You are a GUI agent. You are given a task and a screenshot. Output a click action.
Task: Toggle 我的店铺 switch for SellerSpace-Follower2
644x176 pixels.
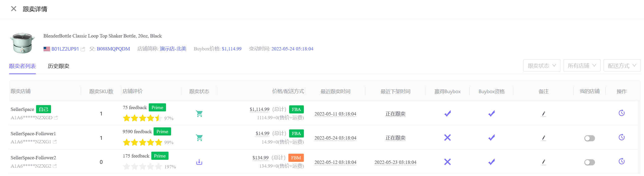click(589, 162)
